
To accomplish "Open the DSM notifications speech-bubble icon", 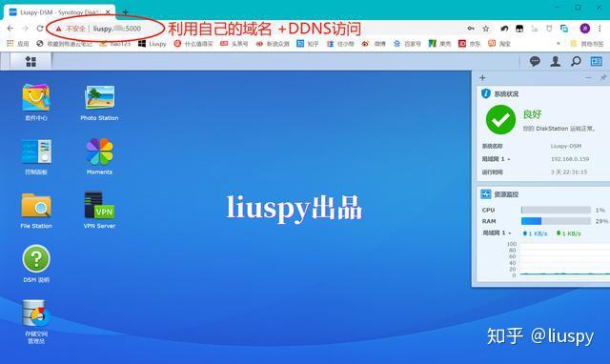I will point(535,61).
